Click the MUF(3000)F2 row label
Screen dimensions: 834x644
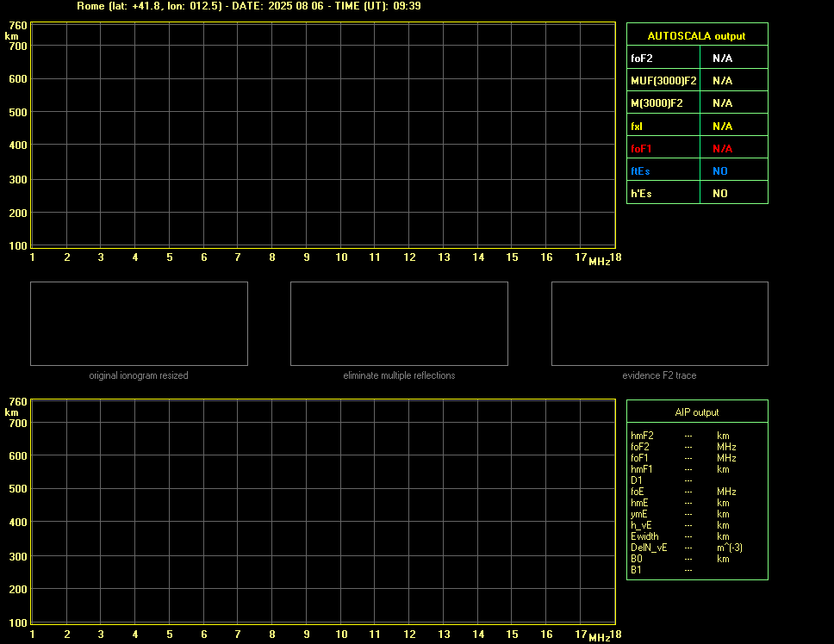[663, 81]
